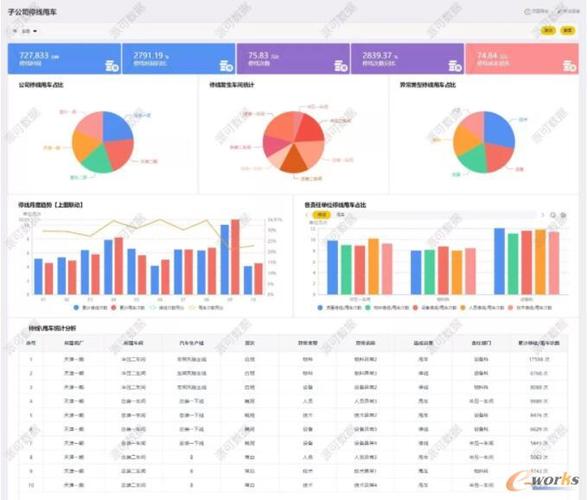Click data icon on the 2839.37 card

pyautogui.click(x=455, y=66)
